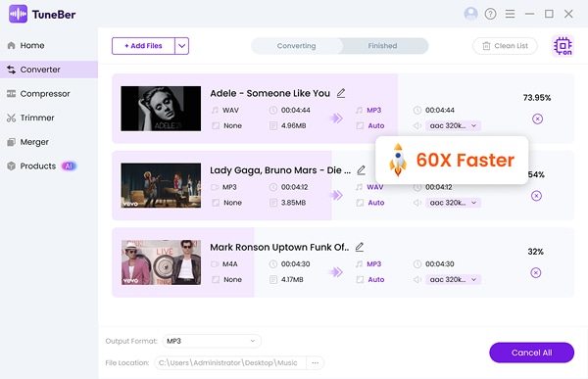Click the AI badge next to Products
588x379 pixels.
69,166
